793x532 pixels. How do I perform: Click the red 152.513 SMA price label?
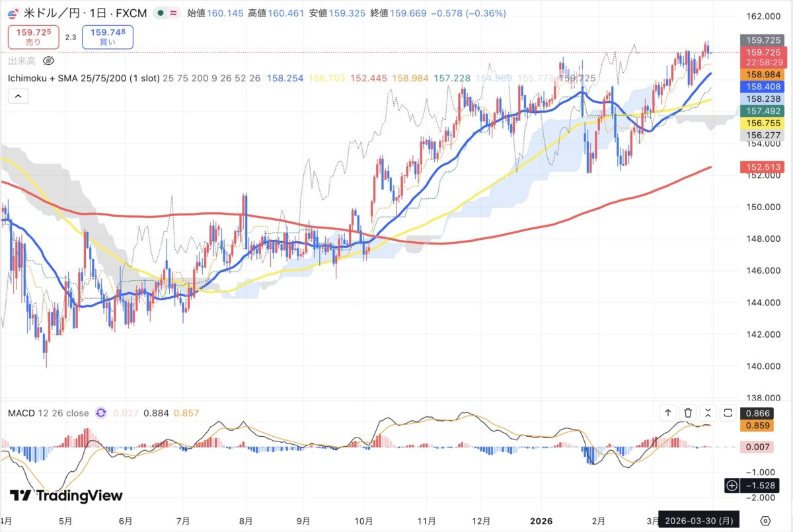[x=754, y=168]
